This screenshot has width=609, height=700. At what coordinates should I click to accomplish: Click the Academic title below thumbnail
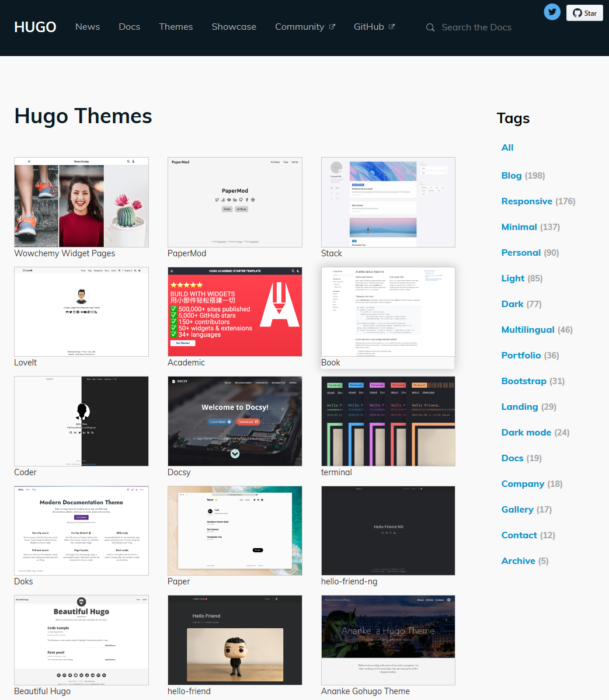pos(186,363)
